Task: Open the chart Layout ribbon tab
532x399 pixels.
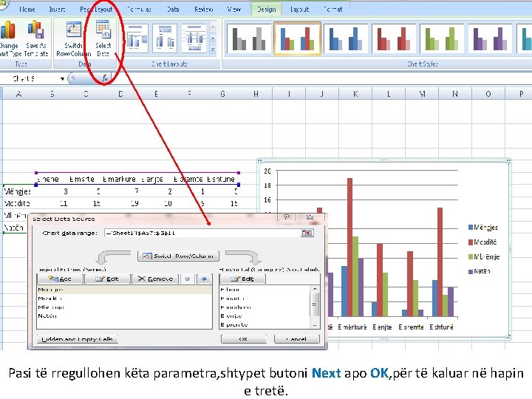Action: click(x=299, y=9)
